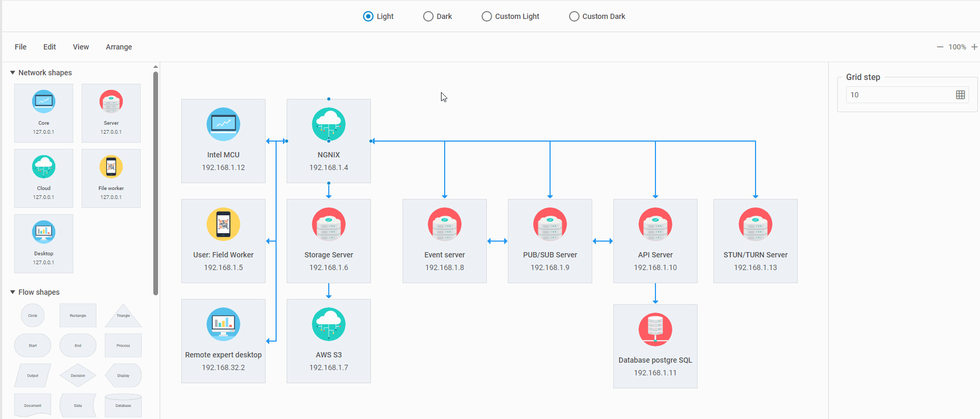Pick the Cloud shape from the palette
Viewport: 980px width, 419px height.
click(44, 178)
